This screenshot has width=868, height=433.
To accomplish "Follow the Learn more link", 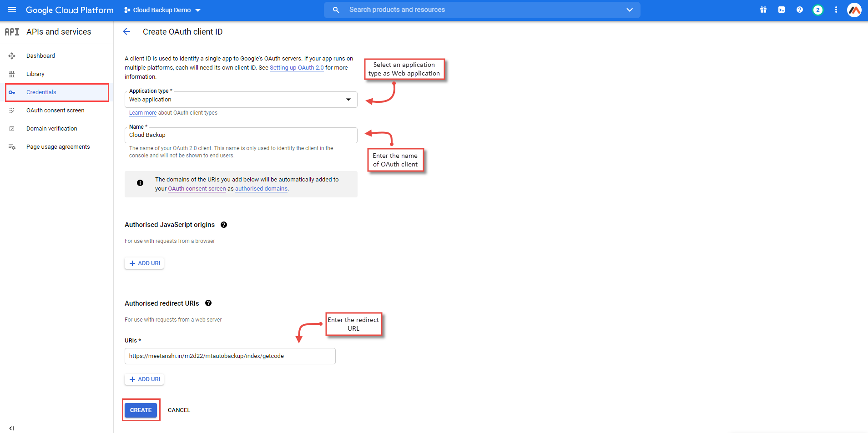I will point(143,113).
